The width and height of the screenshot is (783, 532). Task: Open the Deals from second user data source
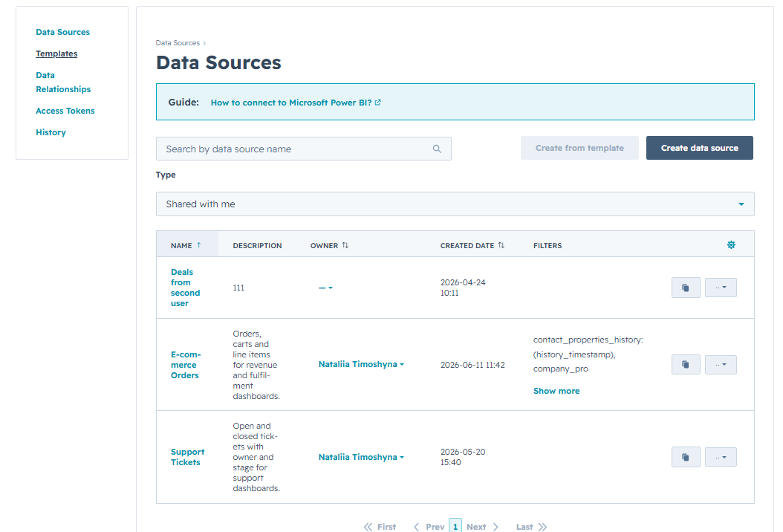point(185,288)
